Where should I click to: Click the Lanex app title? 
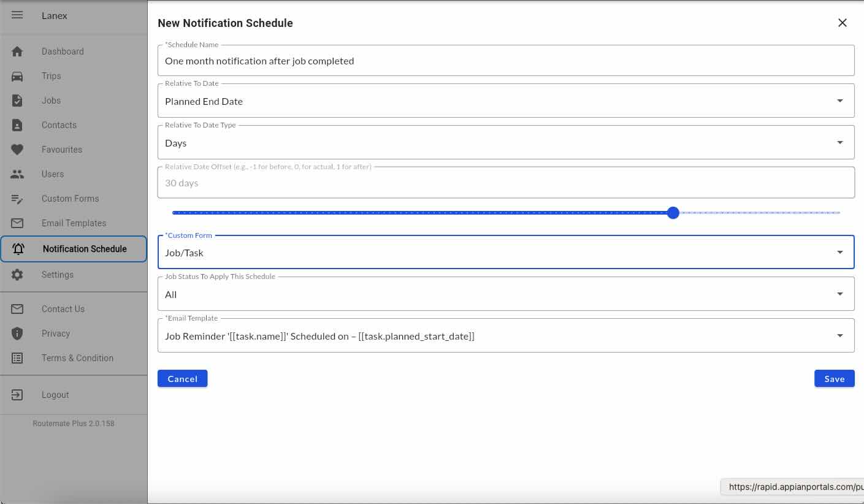click(55, 15)
